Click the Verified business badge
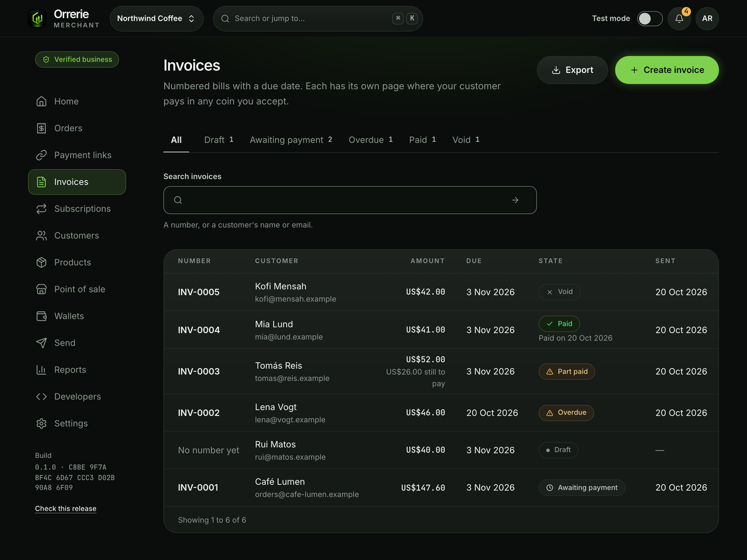The height and width of the screenshot is (560, 747). click(77, 60)
